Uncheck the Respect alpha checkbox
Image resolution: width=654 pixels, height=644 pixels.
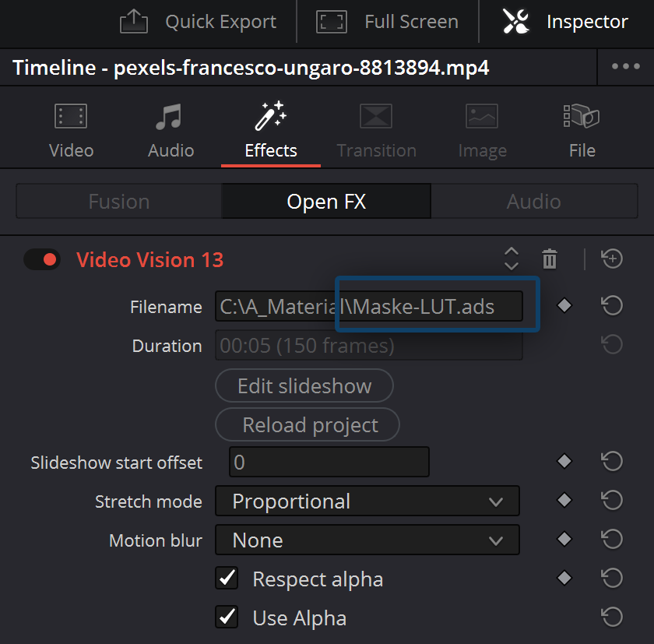point(227,579)
